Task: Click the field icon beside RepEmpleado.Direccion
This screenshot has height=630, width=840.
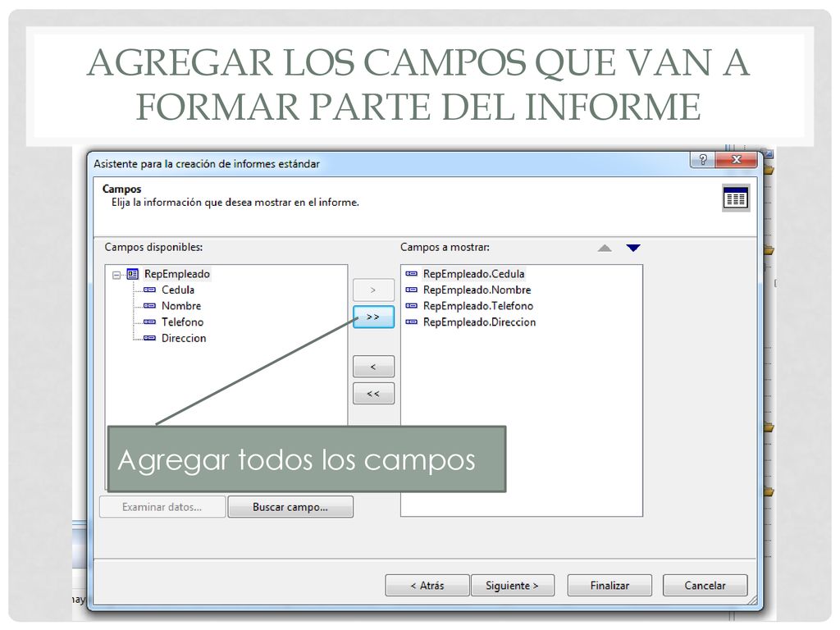Action: (412, 322)
